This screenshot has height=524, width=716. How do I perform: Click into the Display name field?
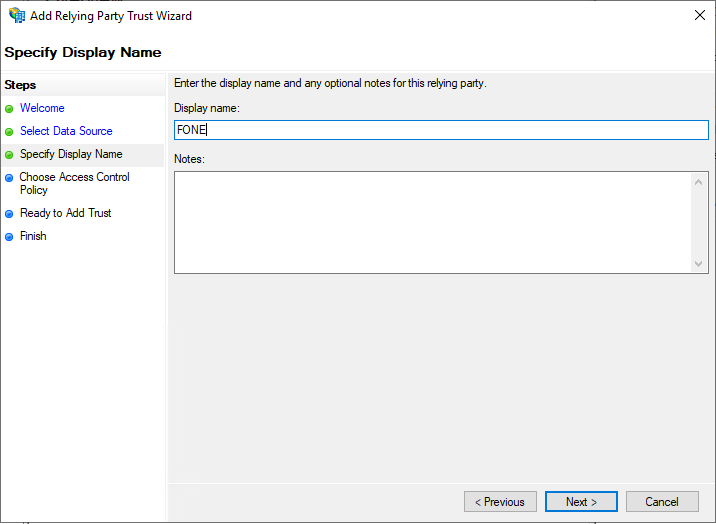[x=441, y=130]
